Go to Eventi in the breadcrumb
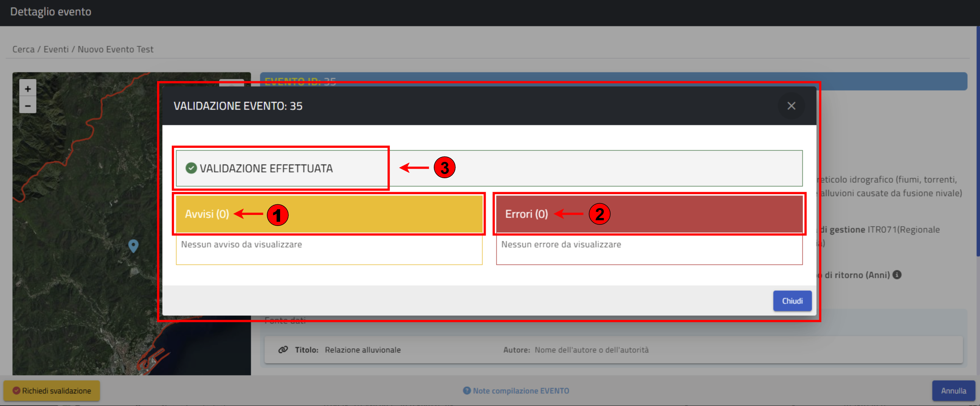Screen dimensions: 980x406 (56, 49)
